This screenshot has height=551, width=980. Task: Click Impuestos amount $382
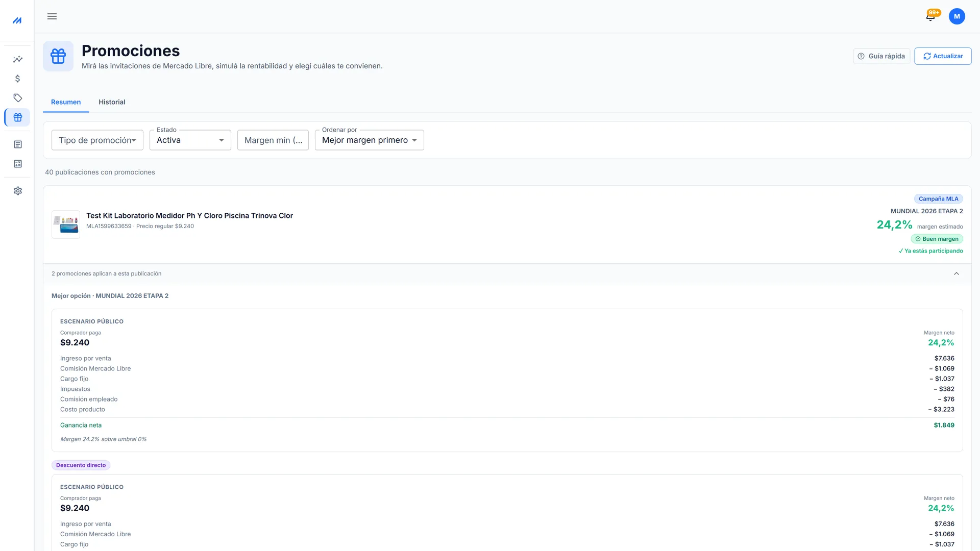click(x=944, y=389)
